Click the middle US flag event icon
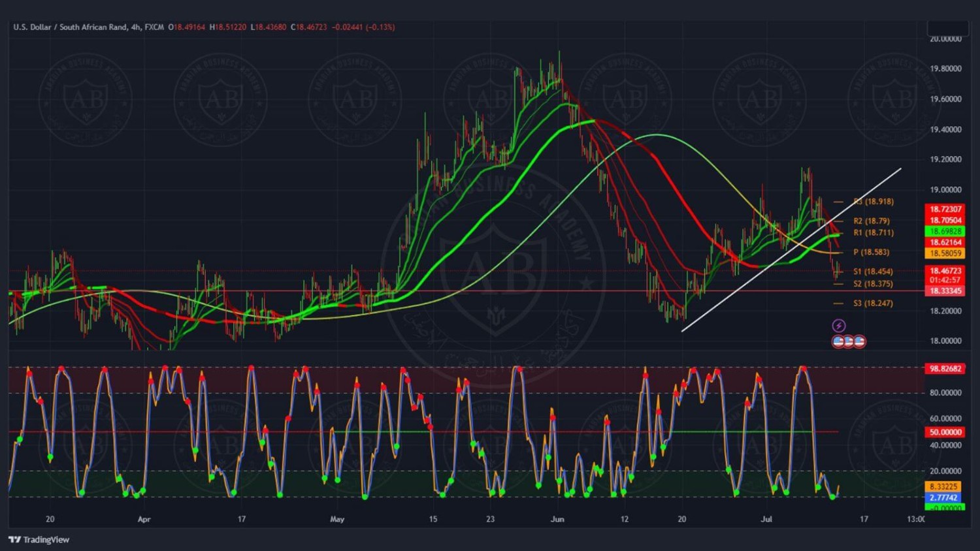 (x=849, y=341)
